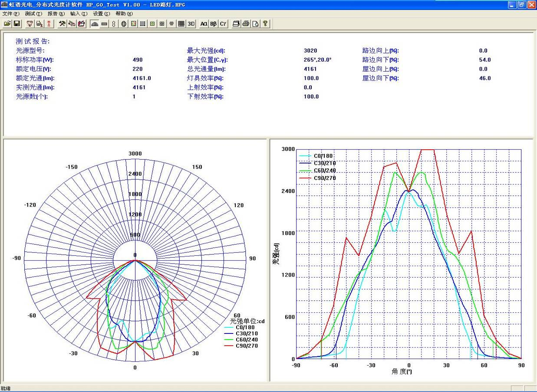Open the 帮助 (Help) menu

pyautogui.click(x=124, y=13)
